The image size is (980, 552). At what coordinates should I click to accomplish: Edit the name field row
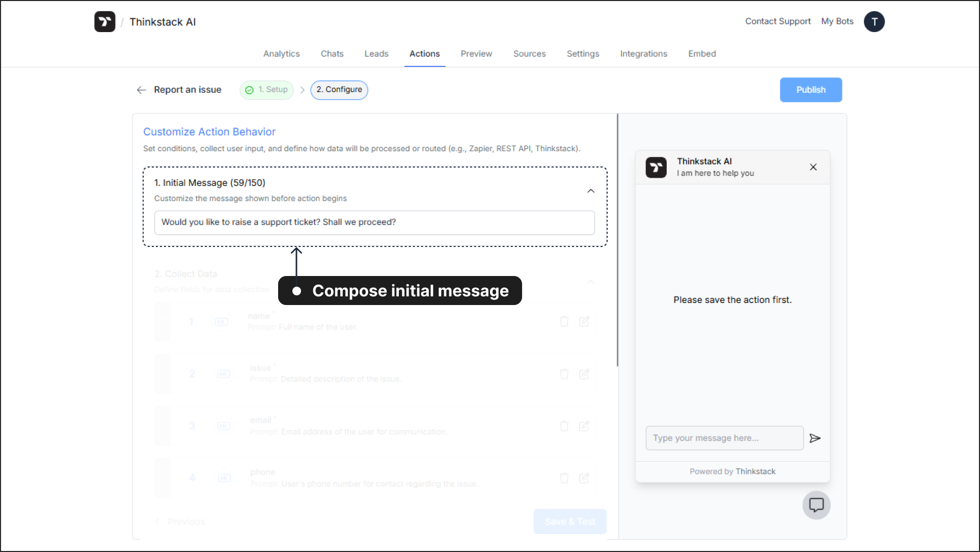(584, 321)
